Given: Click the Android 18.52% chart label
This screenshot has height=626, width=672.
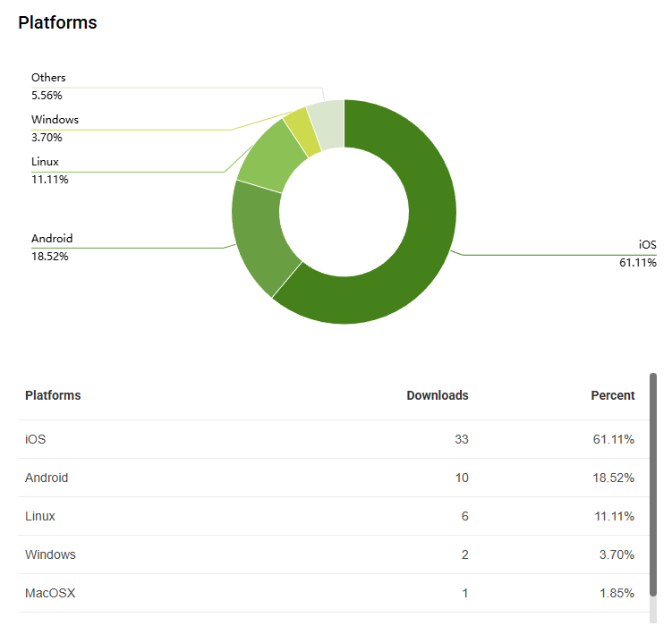Looking at the screenshot, I should pyautogui.click(x=52, y=247).
